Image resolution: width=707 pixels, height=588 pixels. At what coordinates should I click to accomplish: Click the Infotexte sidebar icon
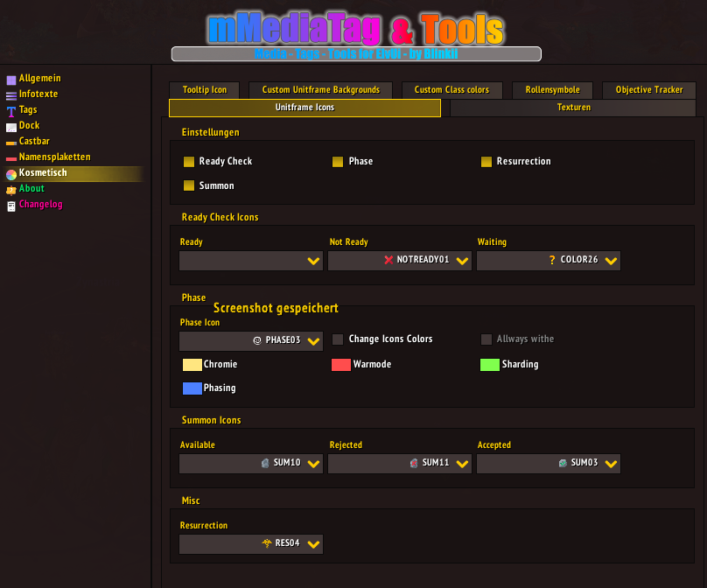coord(11,95)
